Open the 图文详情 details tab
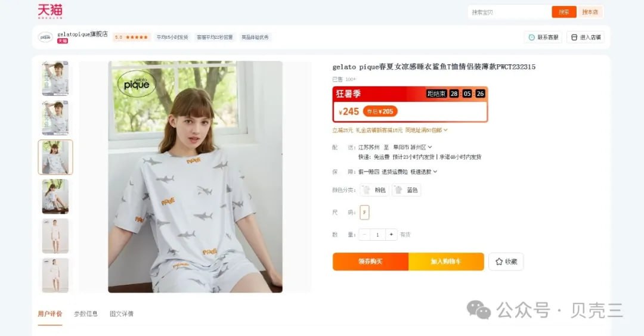644x336 pixels. tap(121, 314)
